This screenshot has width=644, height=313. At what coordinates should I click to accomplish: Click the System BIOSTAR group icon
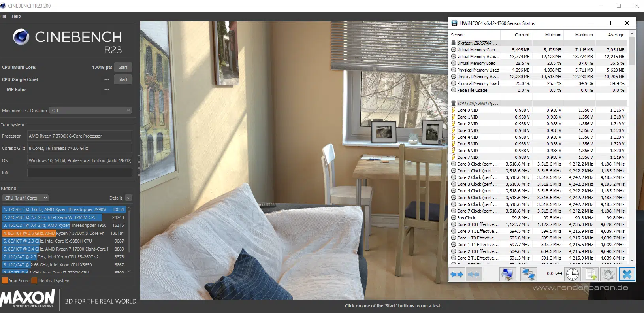[x=454, y=43]
